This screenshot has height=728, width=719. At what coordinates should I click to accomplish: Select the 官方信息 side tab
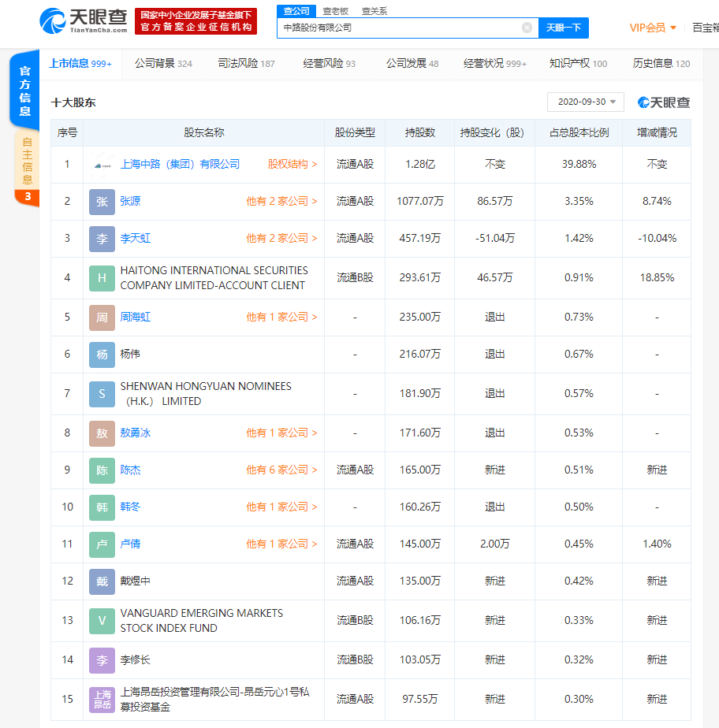pos(24,91)
